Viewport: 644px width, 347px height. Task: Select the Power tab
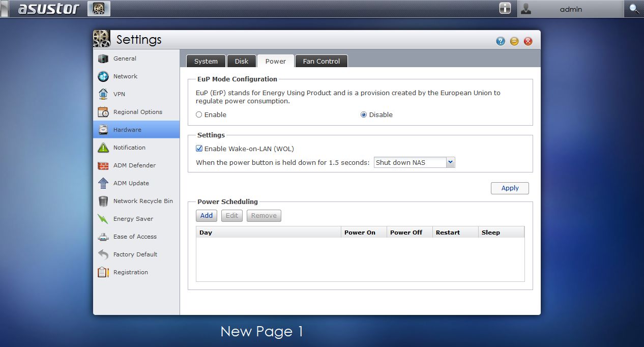pyautogui.click(x=276, y=61)
